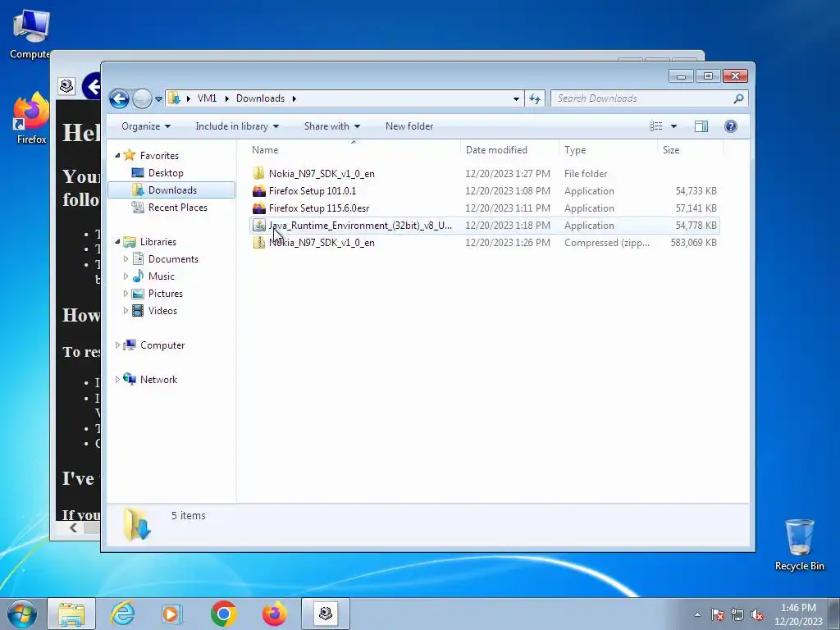Click the VM1 segment in address bar

click(207, 98)
